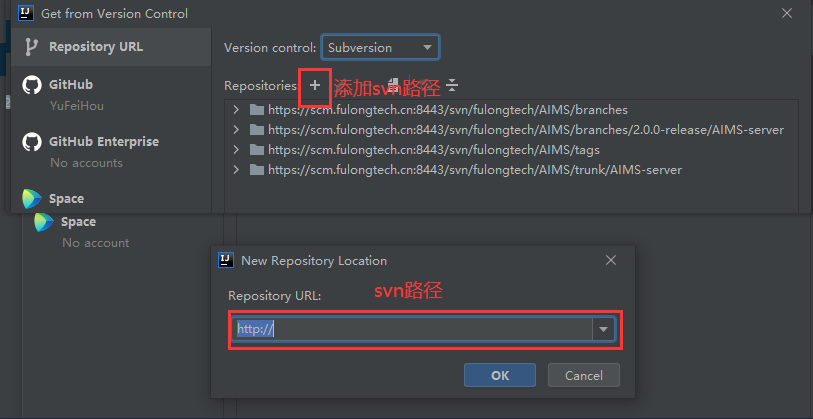This screenshot has width=813, height=419.
Task: Expand the AIMS/trunk/AIMS-server repository node
Action: pos(236,170)
